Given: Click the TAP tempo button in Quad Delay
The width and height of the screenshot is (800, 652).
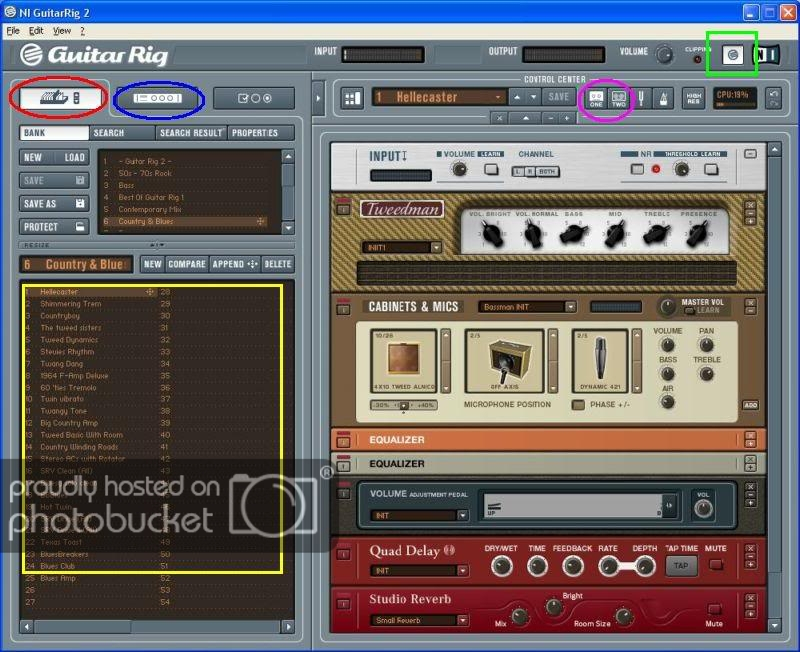Looking at the screenshot, I should click(x=681, y=565).
